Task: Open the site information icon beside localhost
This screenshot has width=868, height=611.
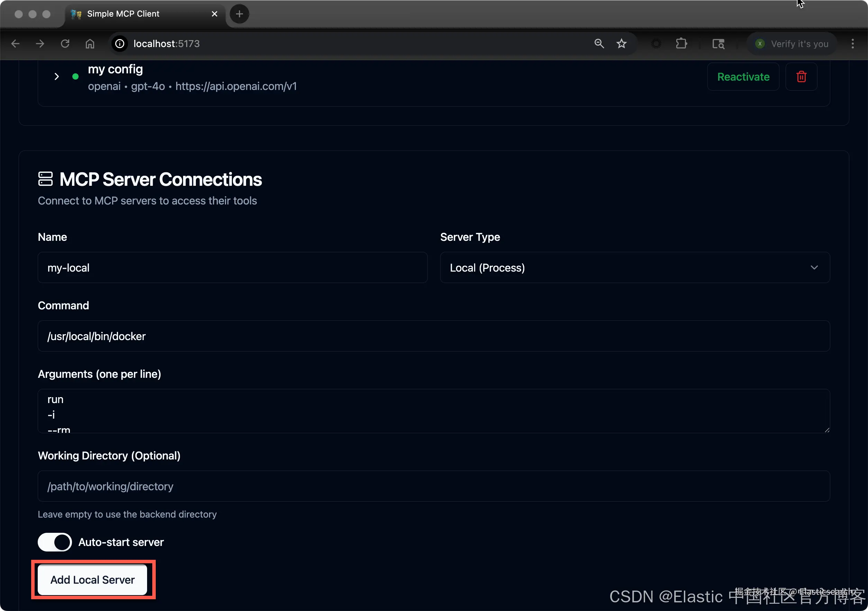Action: [x=120, y=44]
